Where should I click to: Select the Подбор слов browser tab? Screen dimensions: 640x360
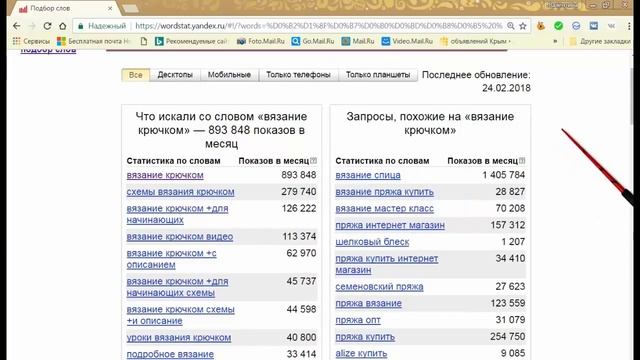(x=63, y=9)
